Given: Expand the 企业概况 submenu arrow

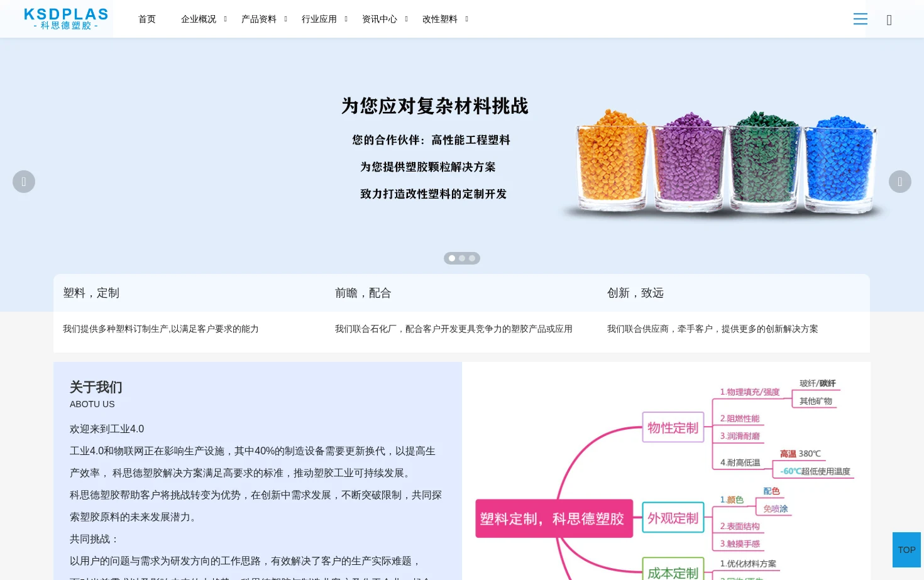Looking at the screenshot, I should (225, 19).
